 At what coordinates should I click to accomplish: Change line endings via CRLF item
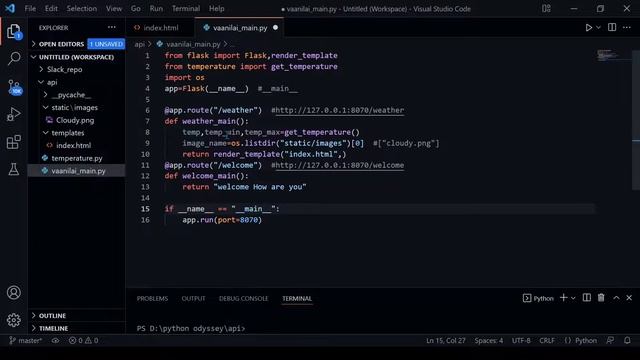pos(547,340)
